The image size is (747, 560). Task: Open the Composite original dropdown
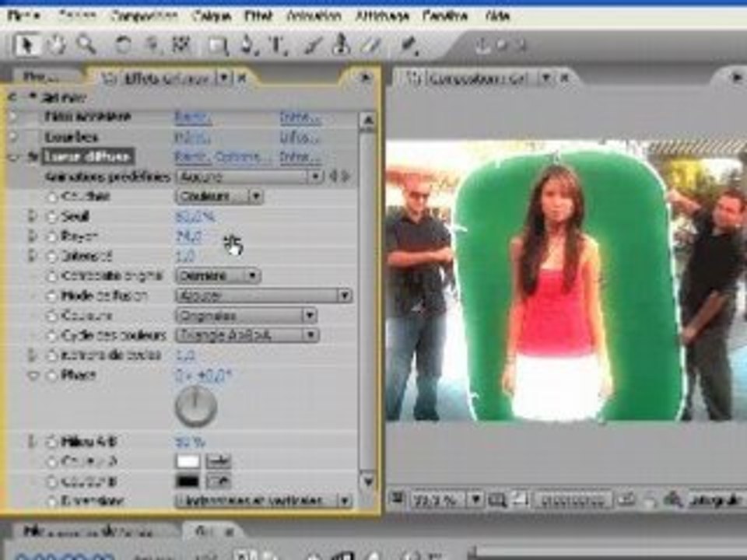218,275
